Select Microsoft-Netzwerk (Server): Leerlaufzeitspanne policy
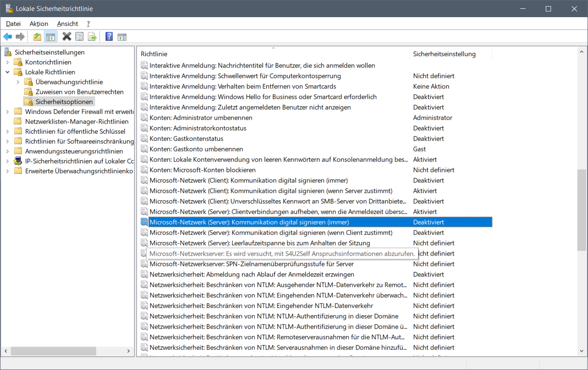Screen dimensions: 588x370 [x=260, y=243]
